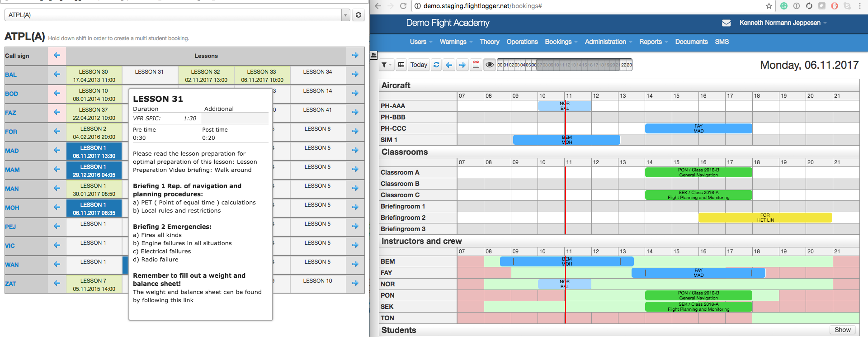The image size is (868, 337).
Task: Open student ZAT call sign link
Action: (x=10, y=284)
